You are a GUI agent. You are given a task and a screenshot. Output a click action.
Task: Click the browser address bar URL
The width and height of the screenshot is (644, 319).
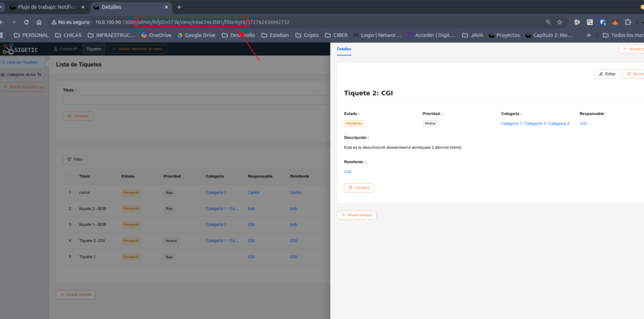pos(192,22)
